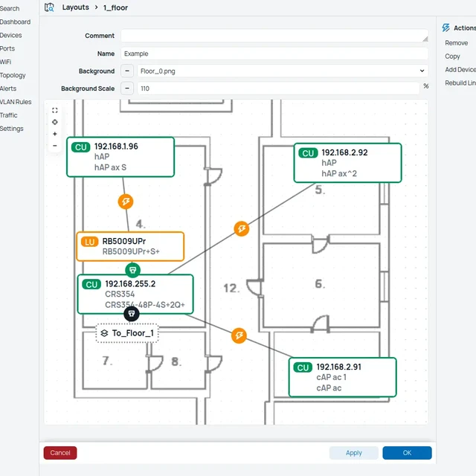Open Topology in the sidebar
476x476 pixels.
[x=13, y=75]
